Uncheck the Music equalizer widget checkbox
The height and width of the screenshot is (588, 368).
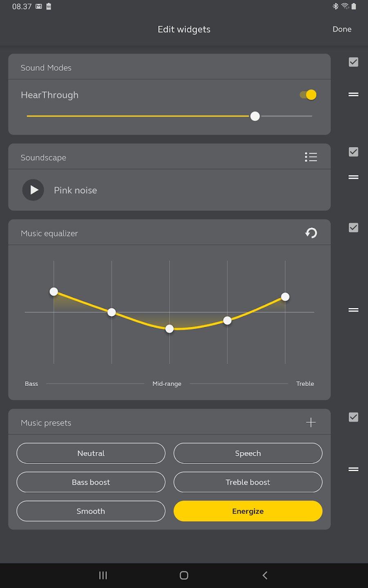[353, 228]
